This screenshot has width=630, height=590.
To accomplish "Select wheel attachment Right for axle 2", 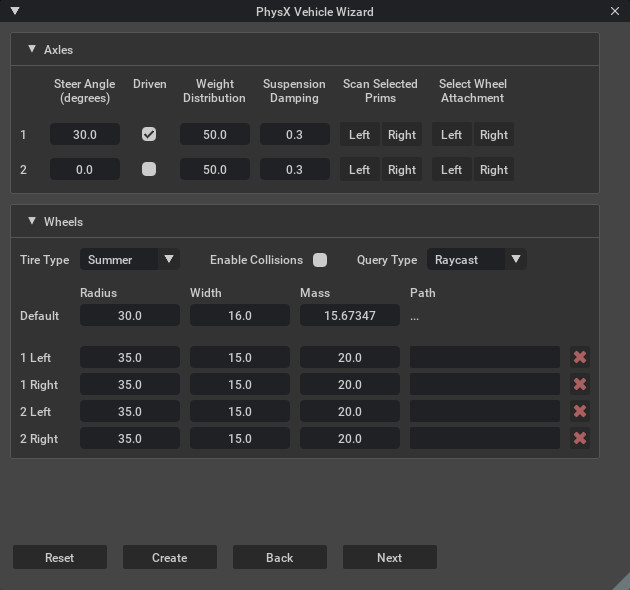I will point(493,170).
